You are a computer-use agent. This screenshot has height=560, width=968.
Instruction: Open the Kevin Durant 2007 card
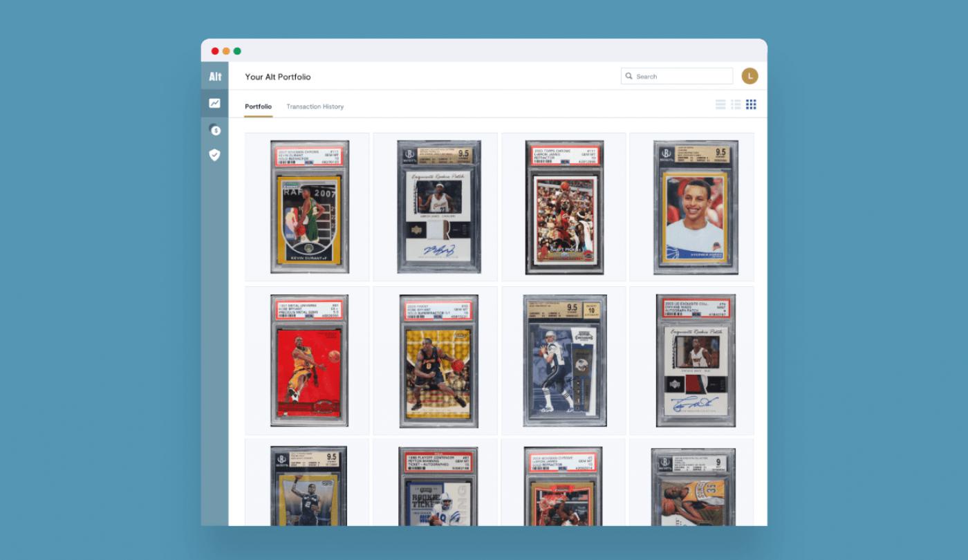tap(309, 207)
